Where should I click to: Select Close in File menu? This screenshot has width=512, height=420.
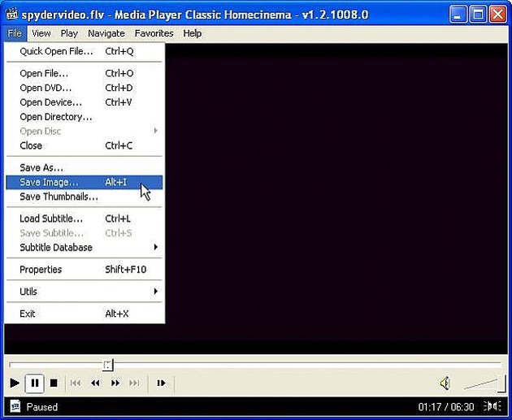point(85,145)
